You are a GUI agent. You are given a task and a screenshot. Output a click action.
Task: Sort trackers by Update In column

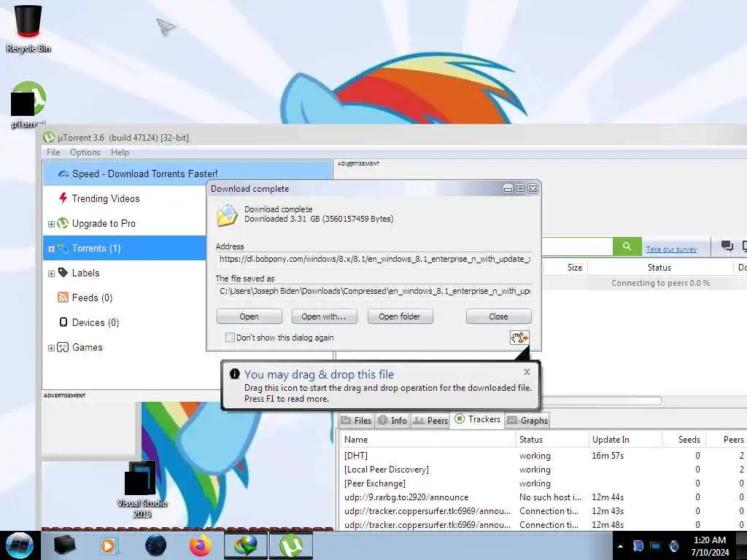(625, 439)
